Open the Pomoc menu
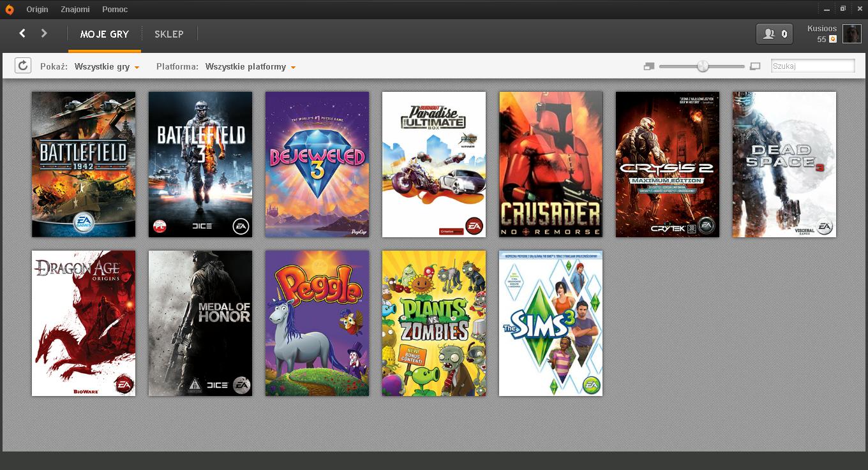Screen dimensions: 868x470 click(x=115, y=10)
